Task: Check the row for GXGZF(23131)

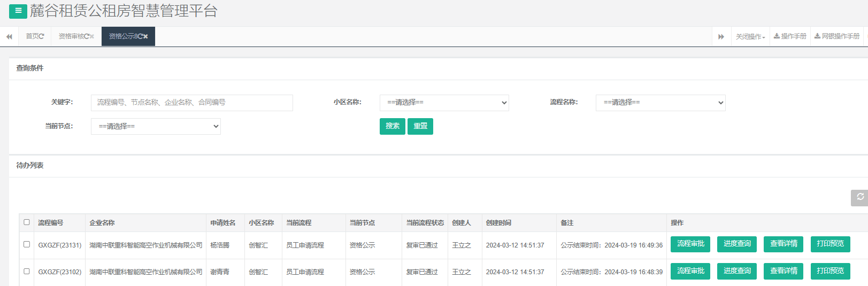Action: click(x=27, y=244)
